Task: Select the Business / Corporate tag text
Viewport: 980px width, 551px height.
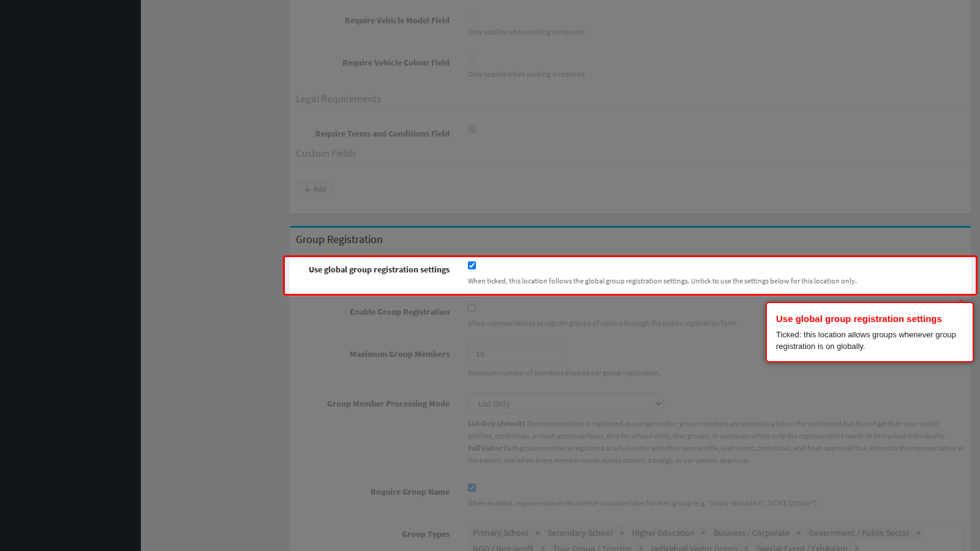Action: [752, 533]
